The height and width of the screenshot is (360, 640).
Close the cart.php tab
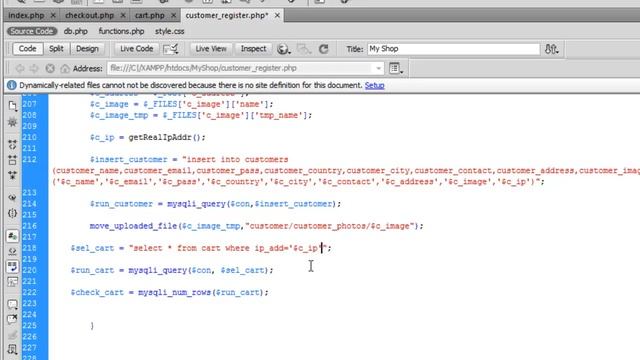tap(173, 16)
